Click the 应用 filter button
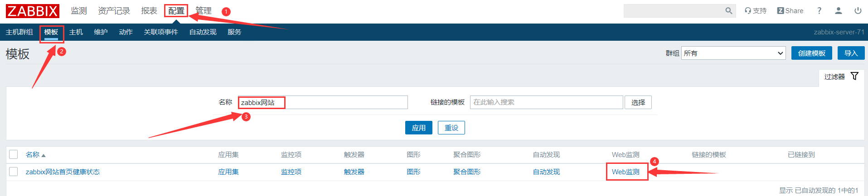 419,128
